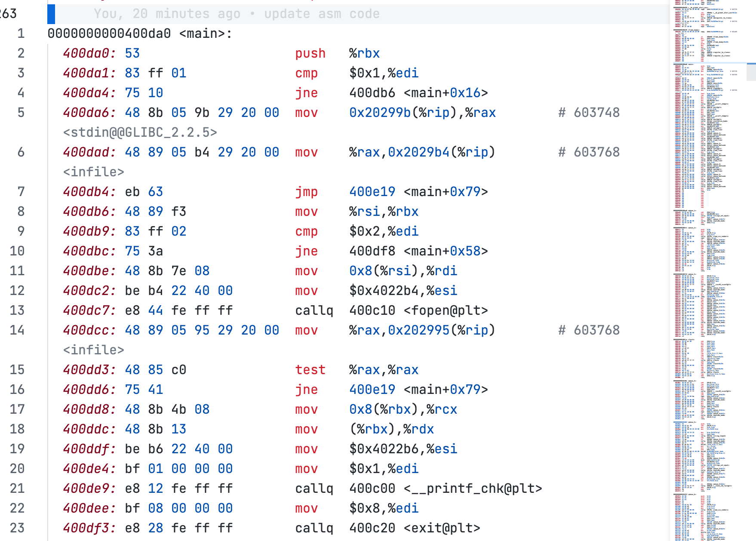The height and width of the screenshot is (541, 756).
Task: Click the $0x4022b6 immediate operand
Action: pos(384,449)
